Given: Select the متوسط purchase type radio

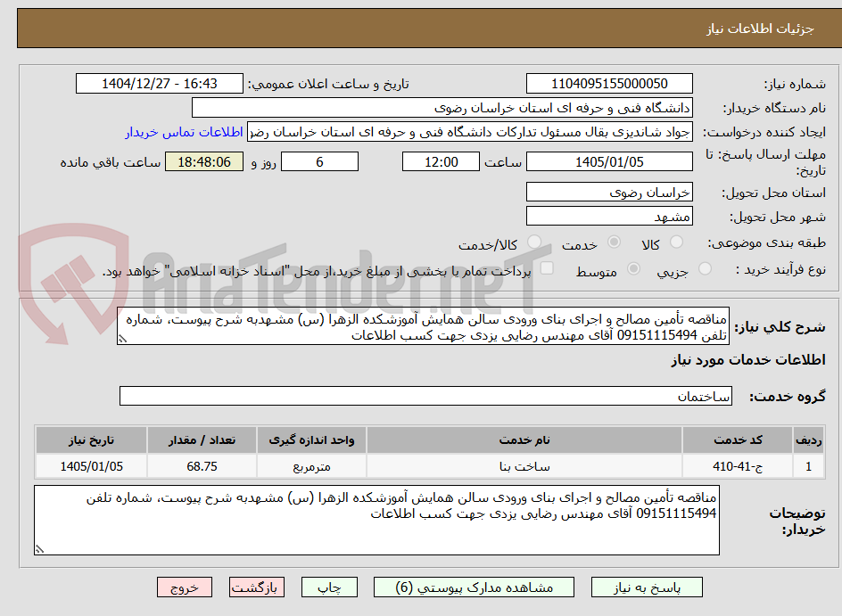Looking at the screenshot, I should coord(633,268).
